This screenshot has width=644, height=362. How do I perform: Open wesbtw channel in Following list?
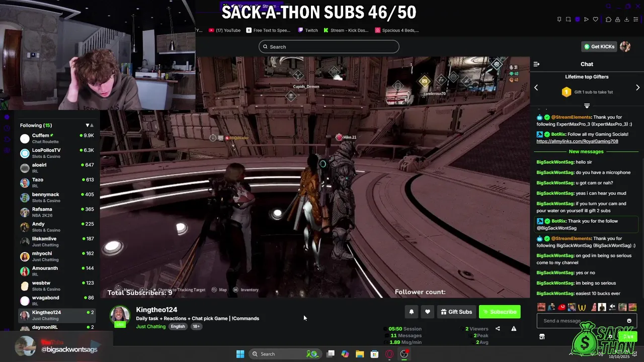57,286
